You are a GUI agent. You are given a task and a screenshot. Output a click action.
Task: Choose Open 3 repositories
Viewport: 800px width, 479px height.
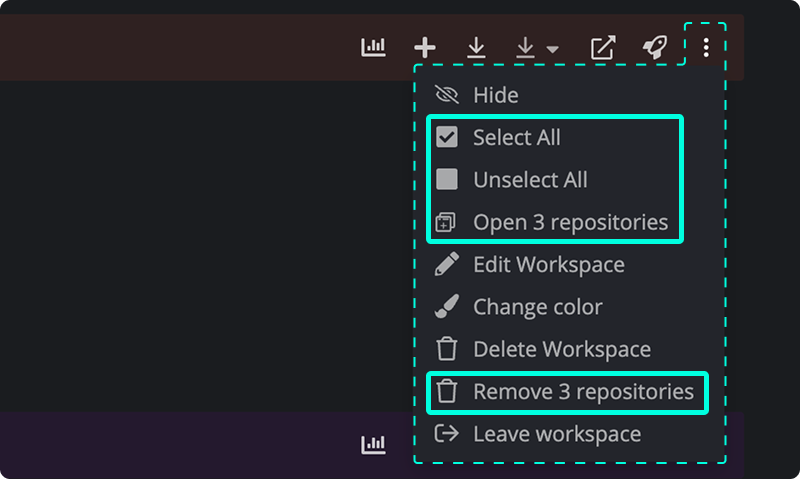(570, 222)
